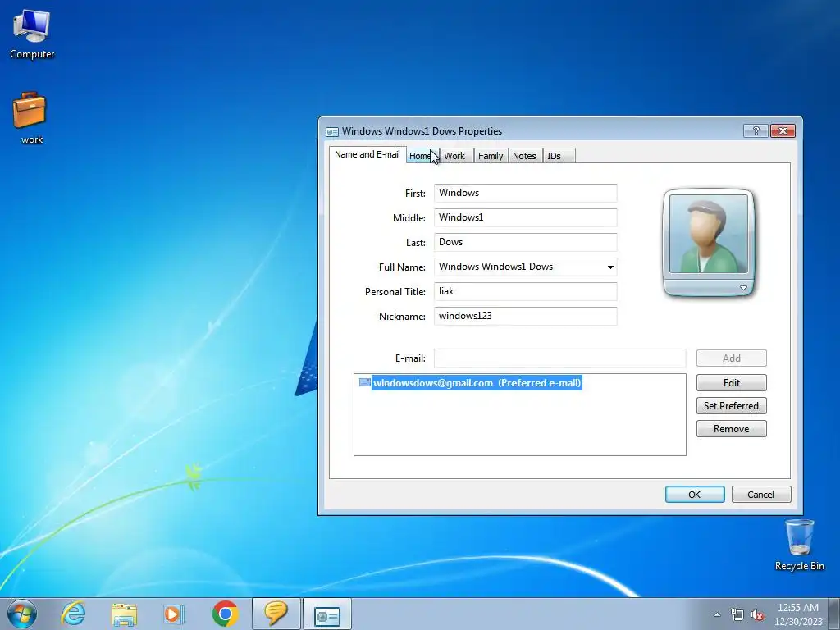Viewport: 840px width, 630px height.
Task: Click into the Last name field
Action: 525,242
